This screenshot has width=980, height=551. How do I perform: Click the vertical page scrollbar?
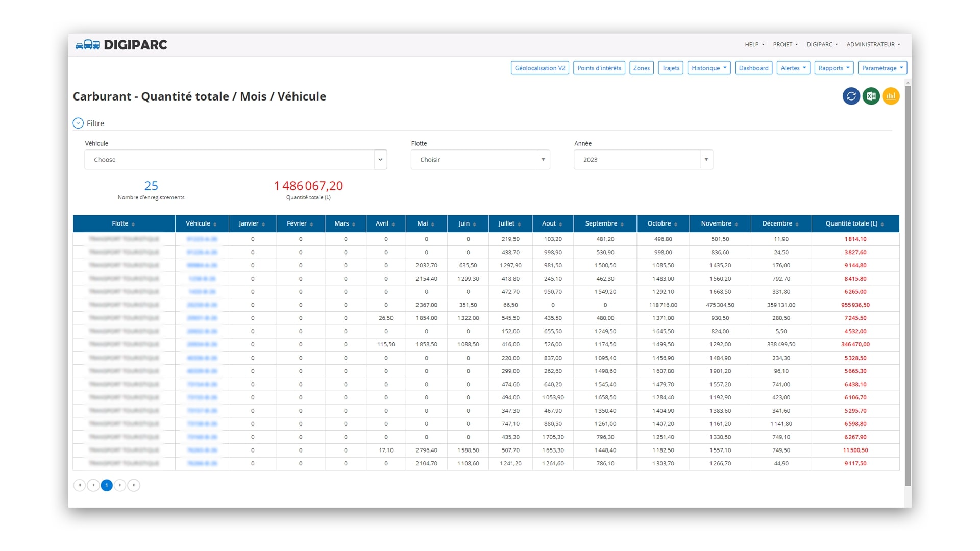(x=908, y=286)
